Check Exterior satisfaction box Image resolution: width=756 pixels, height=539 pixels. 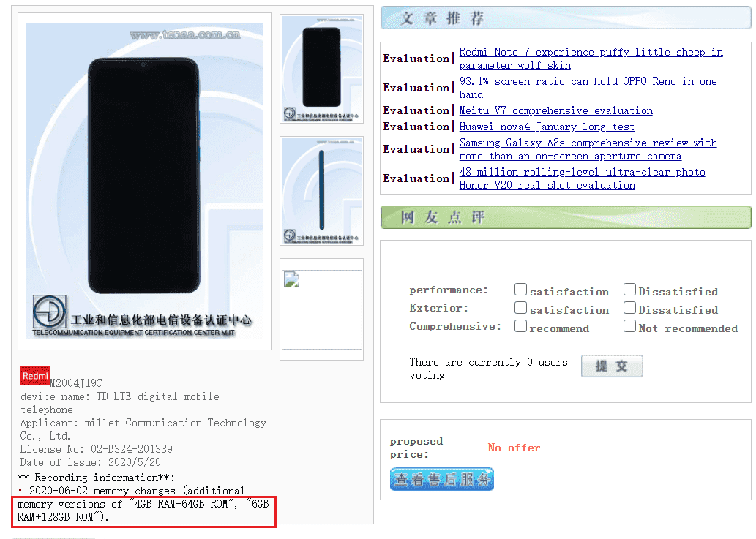[520, 307]
